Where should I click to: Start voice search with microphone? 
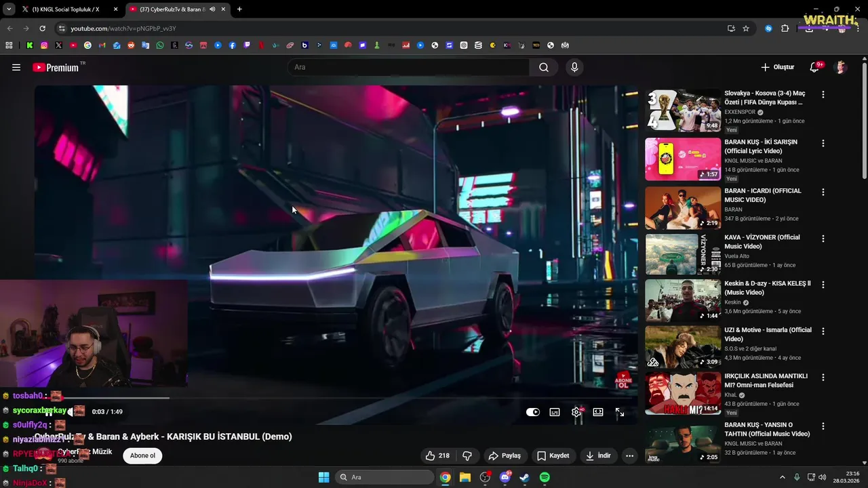[574, 67]
